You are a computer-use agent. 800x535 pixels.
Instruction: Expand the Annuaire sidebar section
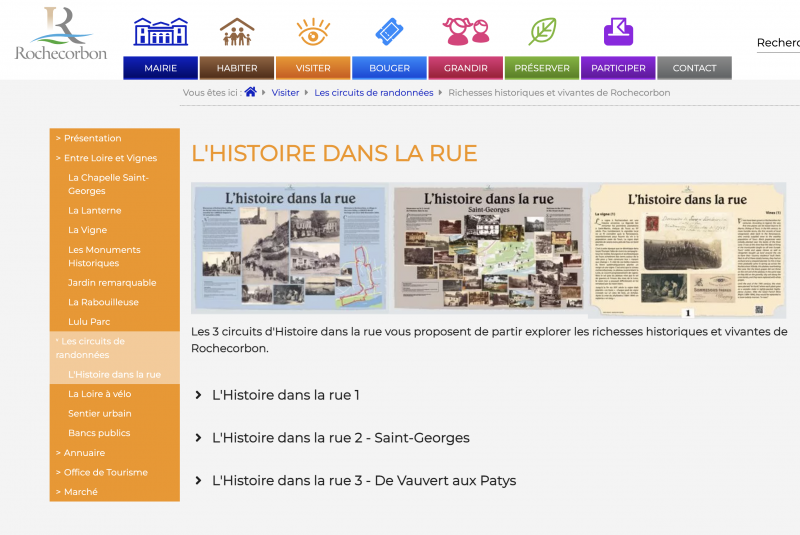(84, 453)
